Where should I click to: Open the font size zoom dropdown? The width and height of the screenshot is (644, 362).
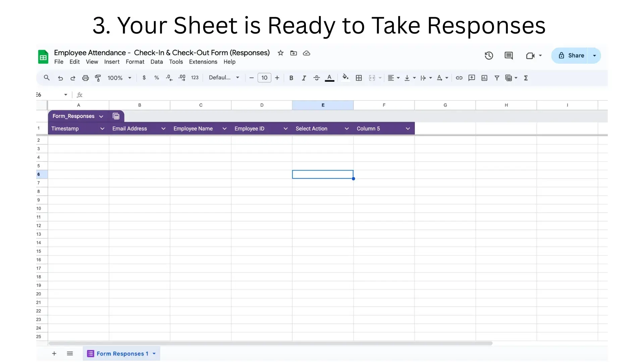[119, 78]
